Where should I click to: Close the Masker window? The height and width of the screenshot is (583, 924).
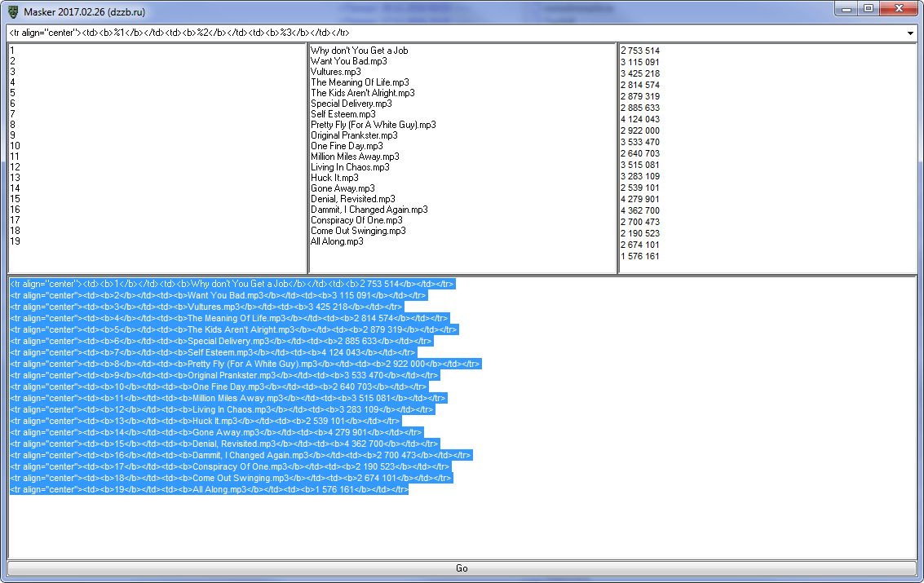click(x=899, y=8)
